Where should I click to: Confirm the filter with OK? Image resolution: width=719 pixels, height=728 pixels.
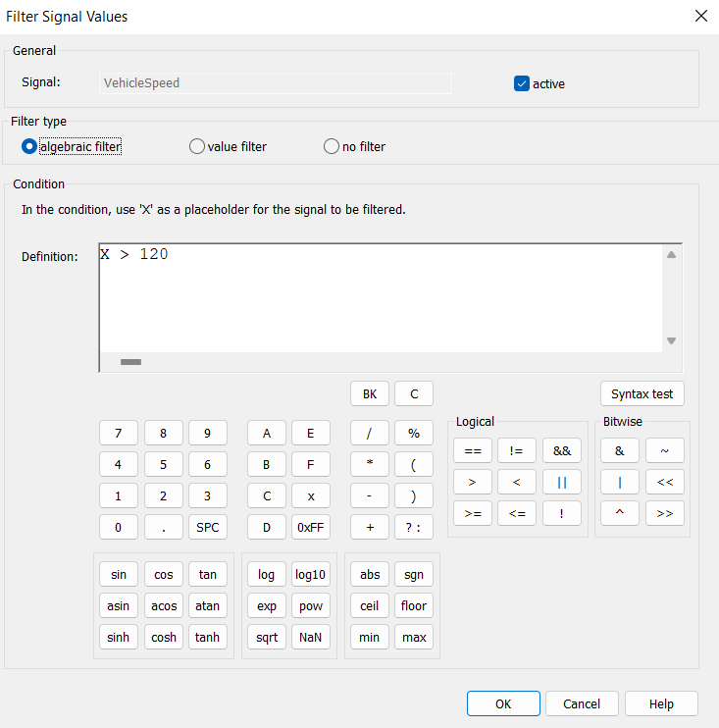[503, 703]
